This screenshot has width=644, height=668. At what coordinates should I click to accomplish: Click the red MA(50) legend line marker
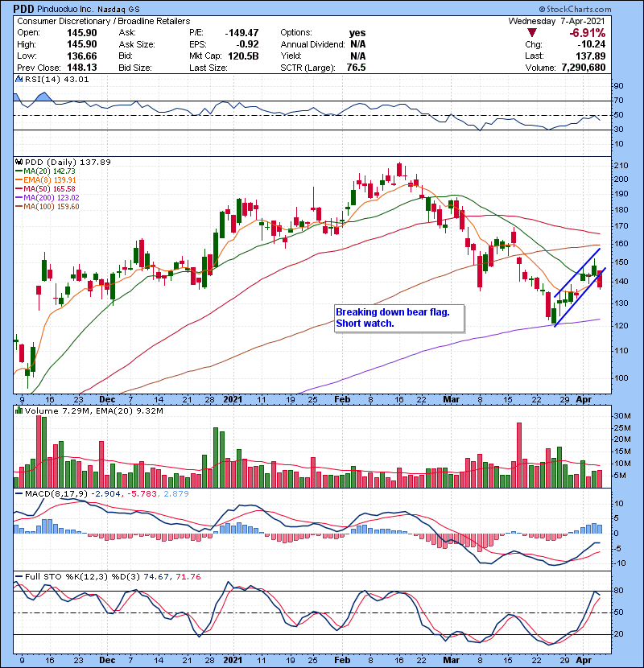20,189
